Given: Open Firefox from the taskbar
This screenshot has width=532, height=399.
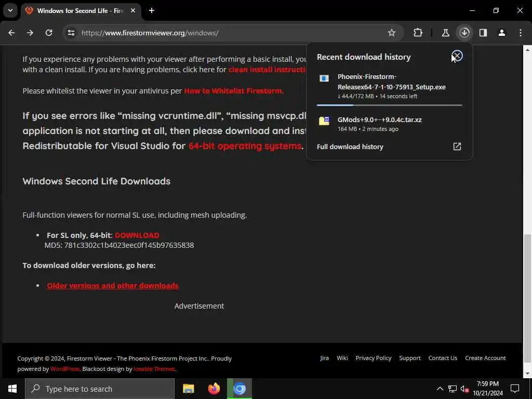Looking at the screenshot, I should [214, 389].
